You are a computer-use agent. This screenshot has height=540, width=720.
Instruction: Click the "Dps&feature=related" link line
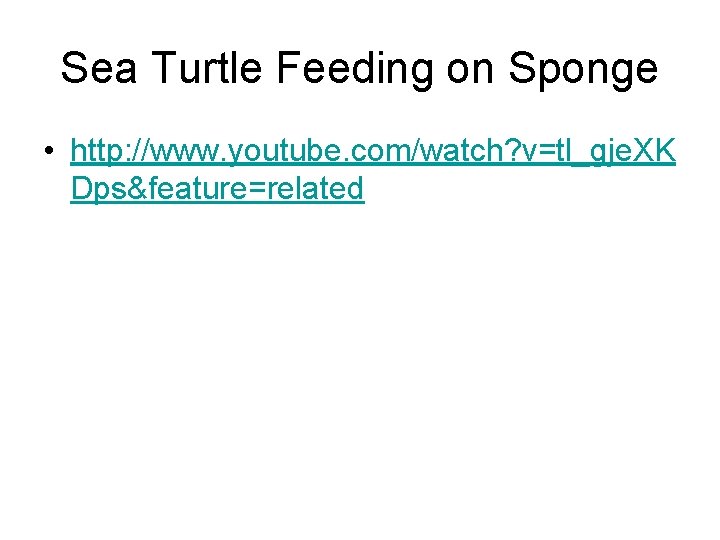(x=218, y=188)
